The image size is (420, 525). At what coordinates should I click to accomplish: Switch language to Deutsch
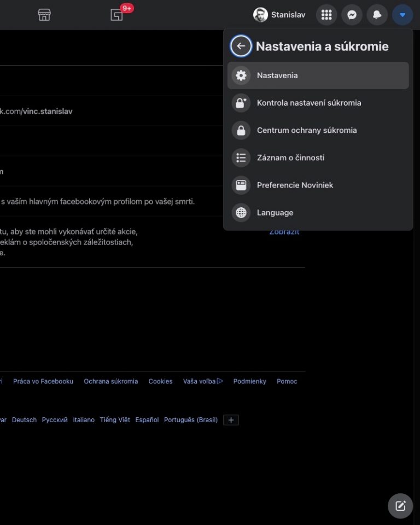click(25, 420)
